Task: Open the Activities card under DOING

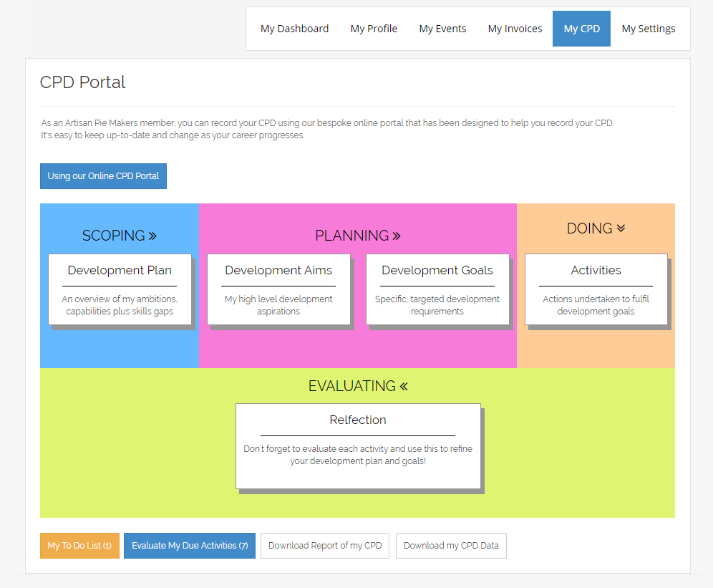Action: [x=596, y=289]
